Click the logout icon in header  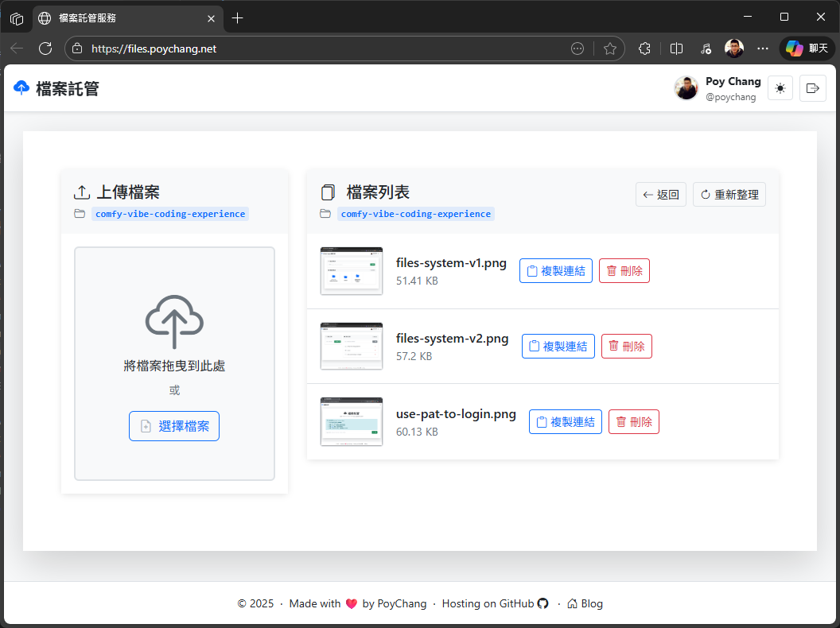tap(812, 88)
